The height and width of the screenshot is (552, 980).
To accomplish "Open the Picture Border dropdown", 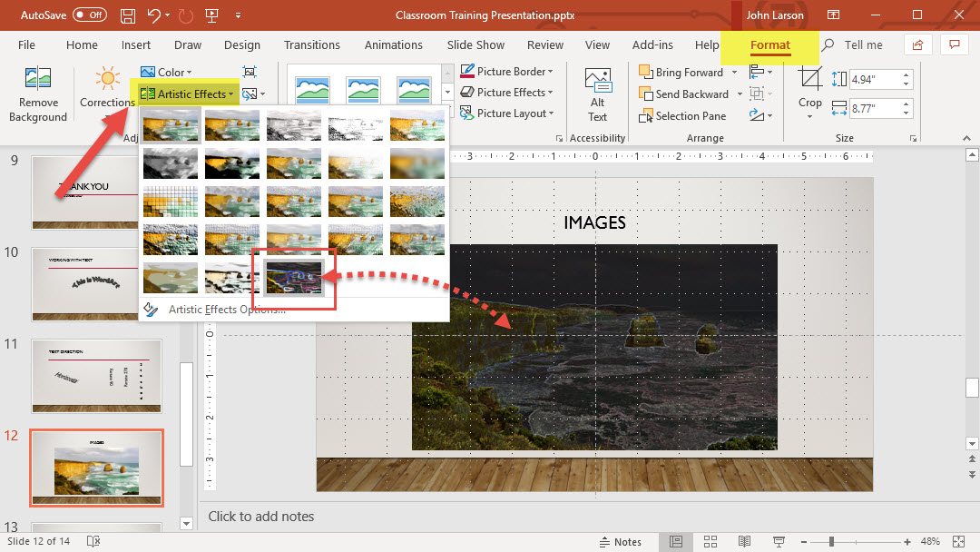I will click(506, 72).
